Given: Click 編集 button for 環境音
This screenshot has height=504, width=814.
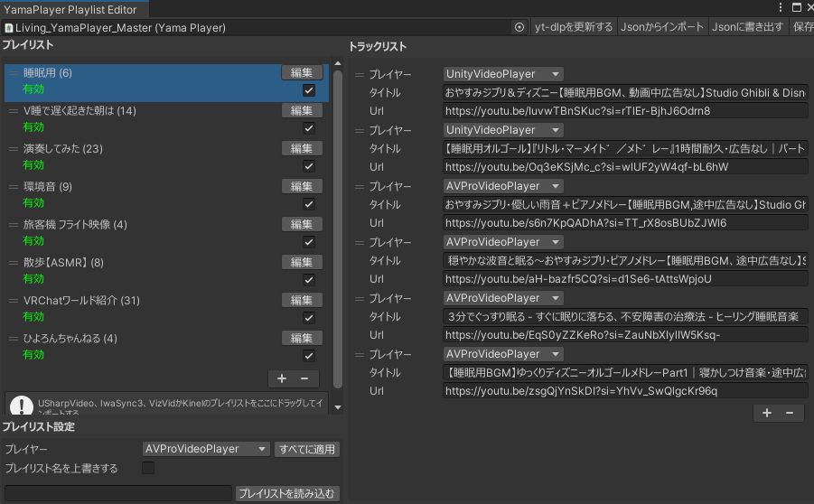Looking at the screenshot, I should tap(302, 186).
